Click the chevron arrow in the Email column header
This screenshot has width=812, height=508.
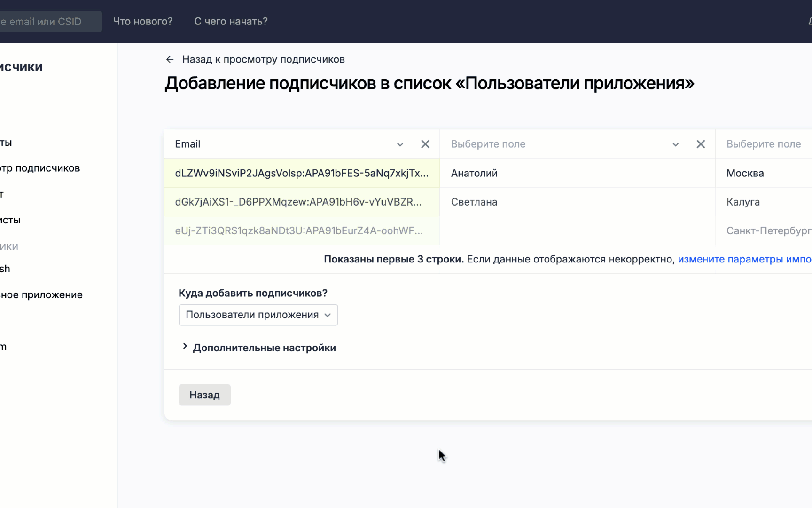pos(400,144)
